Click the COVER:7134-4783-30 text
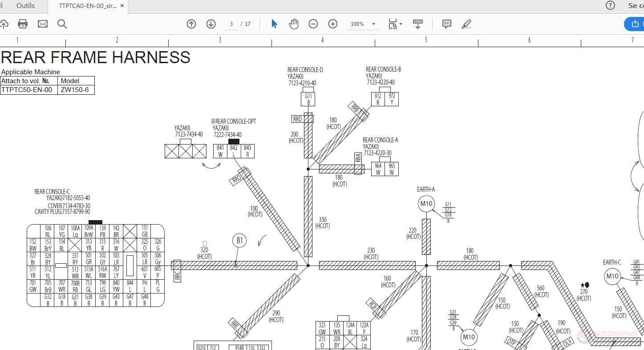 click(69, 206)
